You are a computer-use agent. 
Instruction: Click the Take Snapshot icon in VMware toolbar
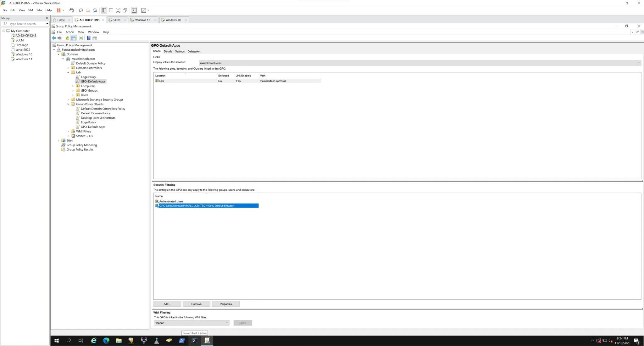point(81,10)
